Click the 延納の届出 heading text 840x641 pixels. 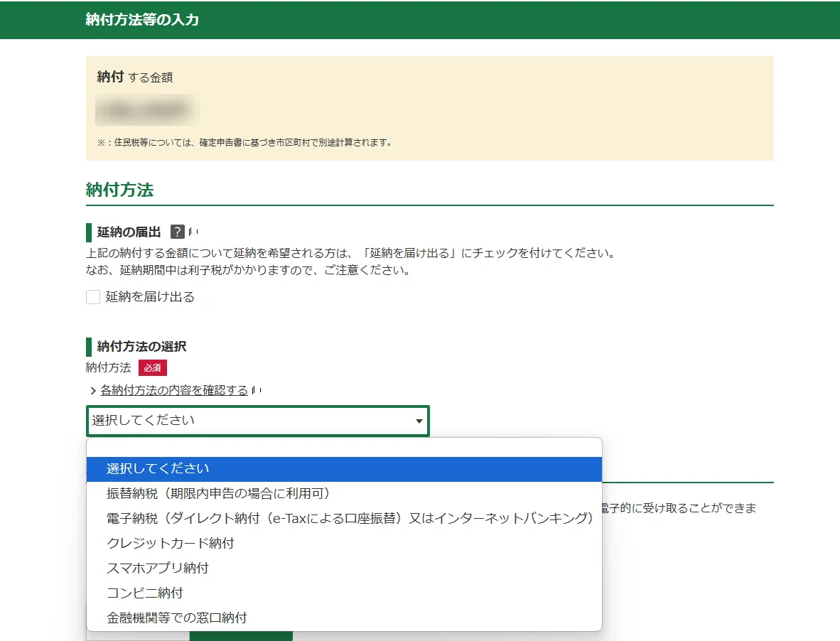click(129, 232)
